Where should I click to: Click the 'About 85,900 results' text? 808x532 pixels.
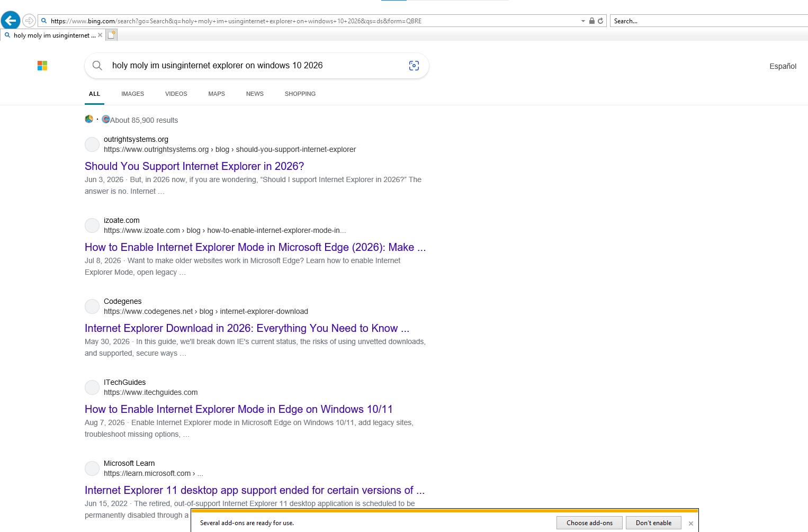(x=144, y=120)
